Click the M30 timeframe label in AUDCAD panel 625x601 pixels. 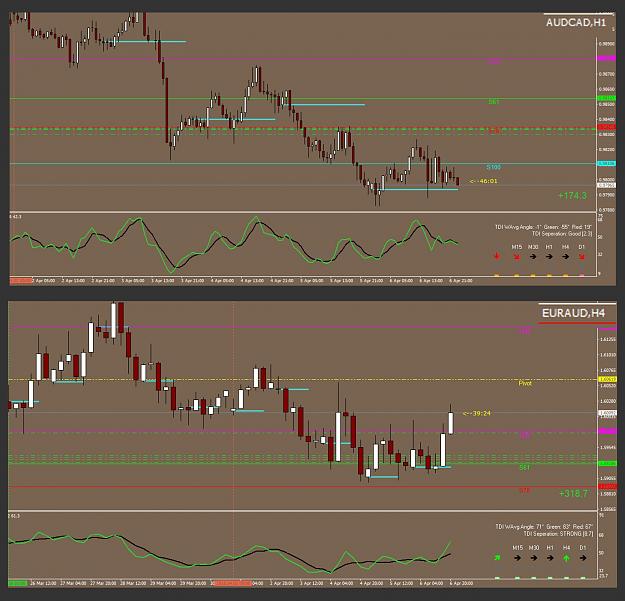pos(533,247)
